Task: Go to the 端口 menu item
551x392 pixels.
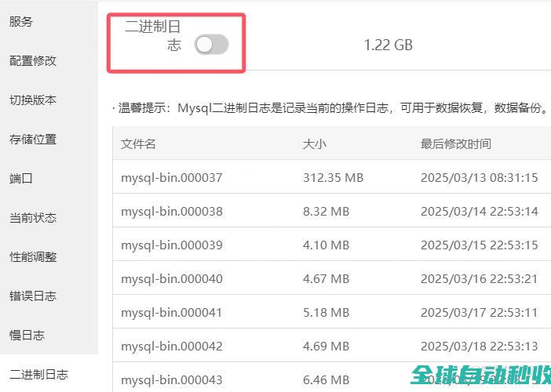Action: tap(21, 179)
